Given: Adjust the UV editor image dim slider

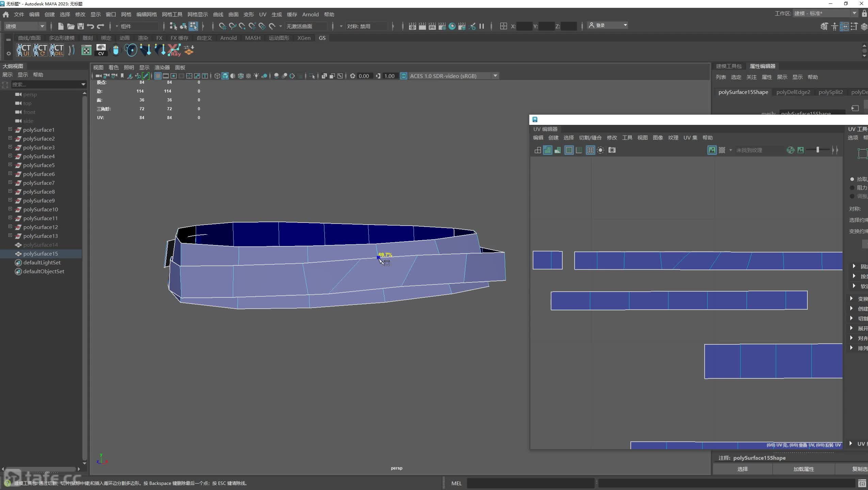Looking at the screenshot, I should [818, 150].
